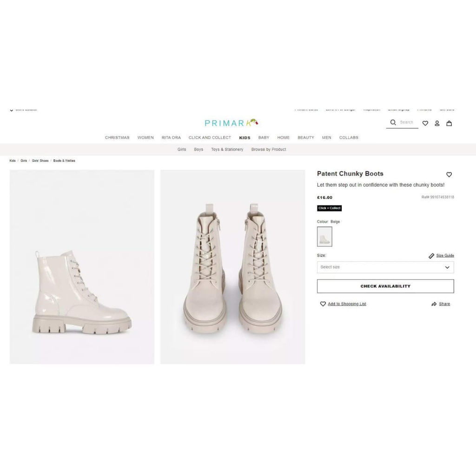This screenshot has height=476, width=476.
Task: Open the account profile icon
Action: pyautogui.click(x=437, y=123)
